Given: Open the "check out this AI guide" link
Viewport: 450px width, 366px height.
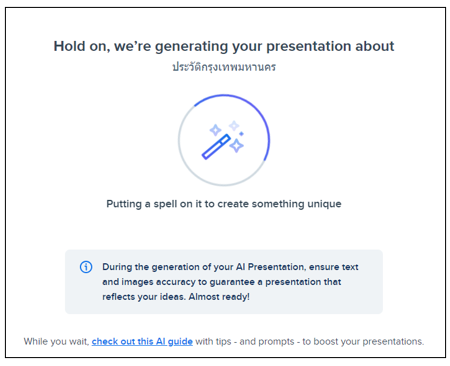Looking at the screenshot, I should coord(142,341).
